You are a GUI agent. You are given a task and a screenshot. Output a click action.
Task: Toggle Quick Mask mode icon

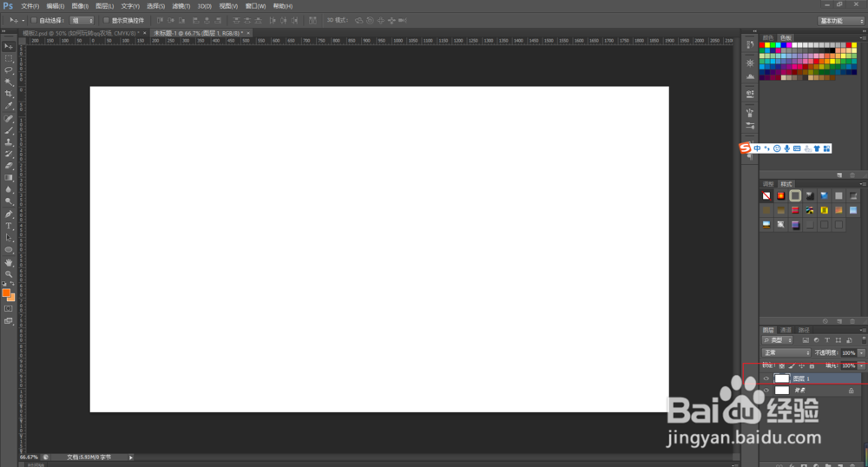click(9, 309)
